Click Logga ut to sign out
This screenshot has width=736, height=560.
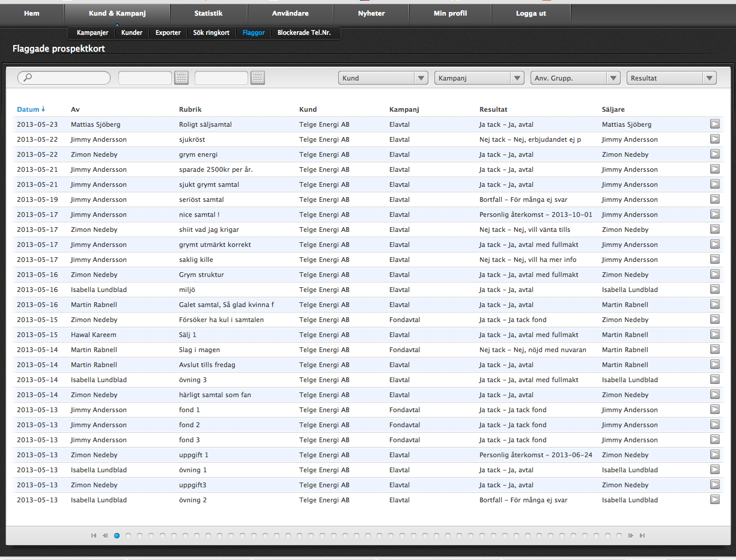(x=531, y=14)
